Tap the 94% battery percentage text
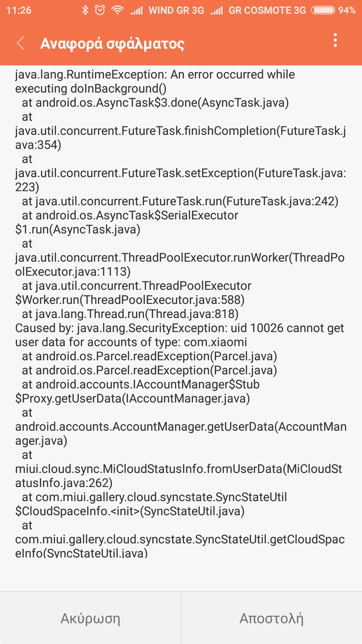362x644 pixels. click(x=347, y=10)
